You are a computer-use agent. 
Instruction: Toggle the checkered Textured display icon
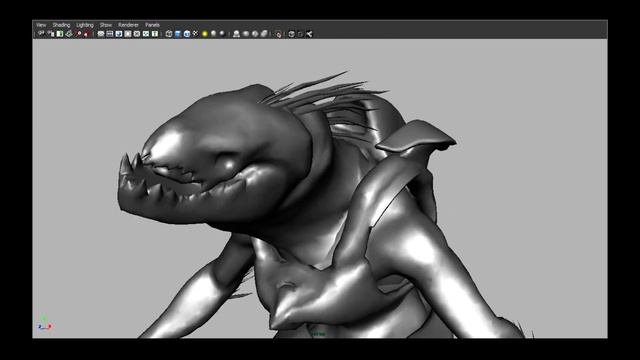(196, 33)
